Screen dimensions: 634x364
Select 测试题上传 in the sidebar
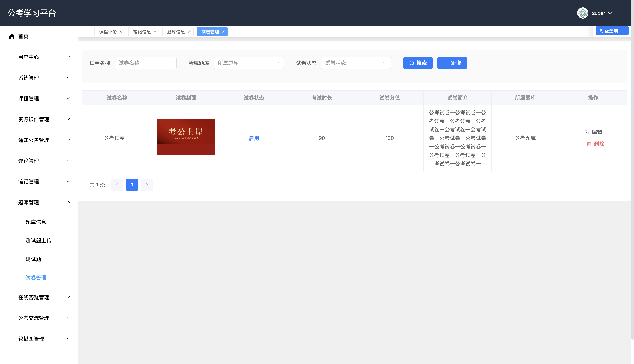coord(39,241)
